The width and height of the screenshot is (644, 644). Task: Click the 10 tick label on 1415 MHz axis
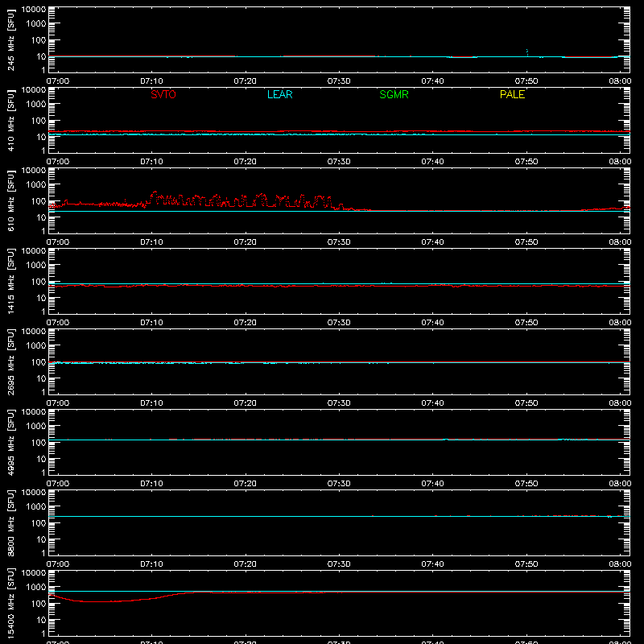pos(41,298)
